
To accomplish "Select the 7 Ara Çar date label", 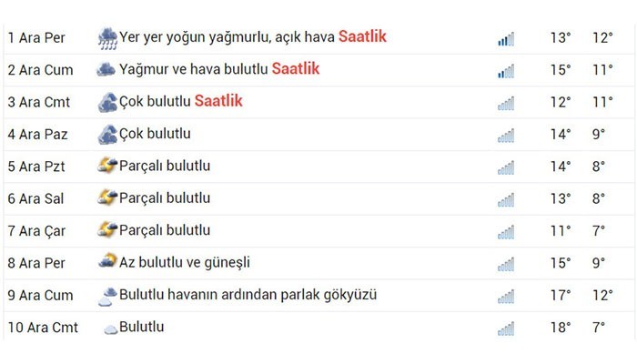I will coord(36,231).
